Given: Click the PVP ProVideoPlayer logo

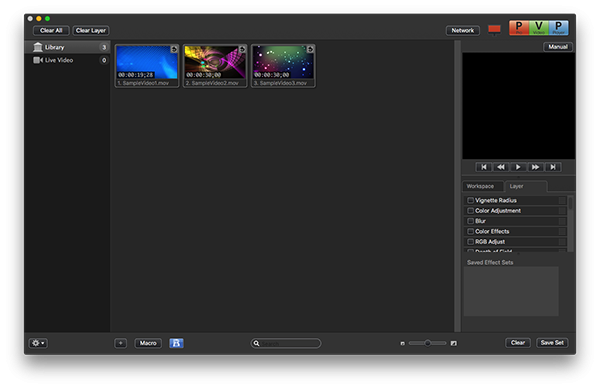Looking at the screenshot, I should click(538, 28).
